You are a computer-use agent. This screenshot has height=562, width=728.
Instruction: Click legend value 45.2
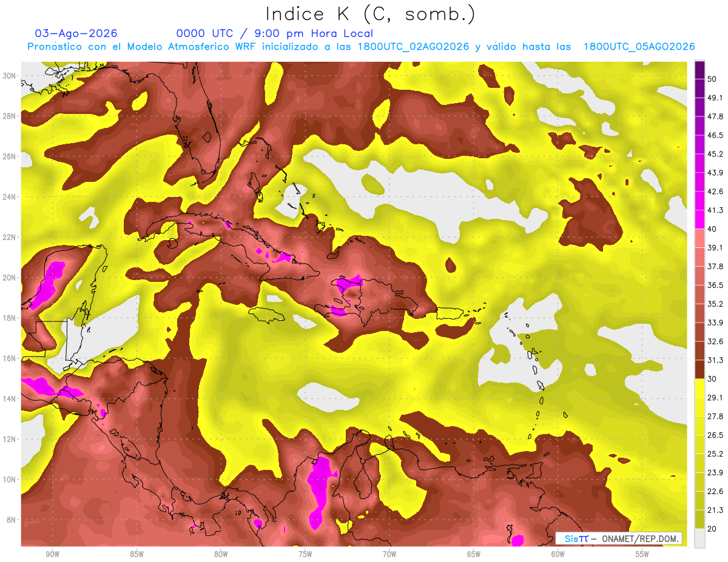(716, 154)
